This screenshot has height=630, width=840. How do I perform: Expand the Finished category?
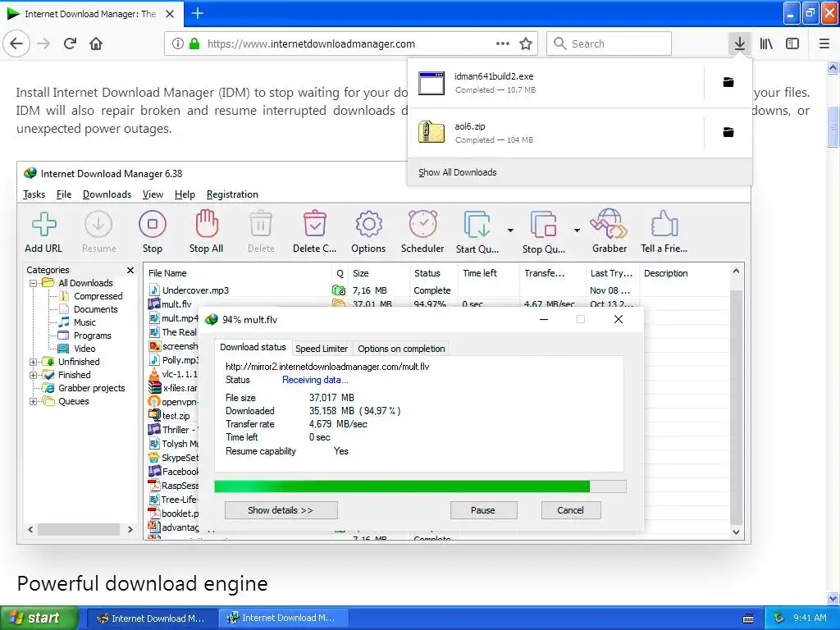[x=33, y=375]
